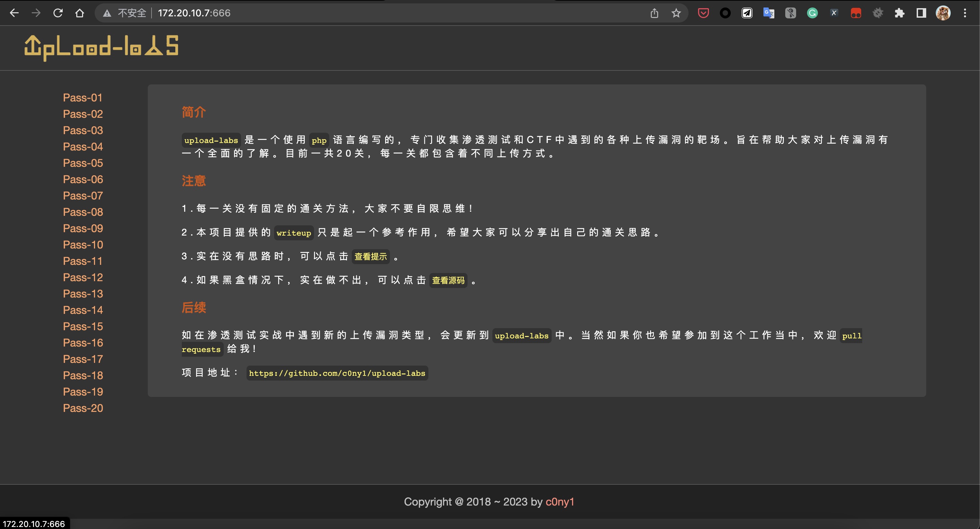
Task: Open the share page icon
Action: click(x=654, y=13)
